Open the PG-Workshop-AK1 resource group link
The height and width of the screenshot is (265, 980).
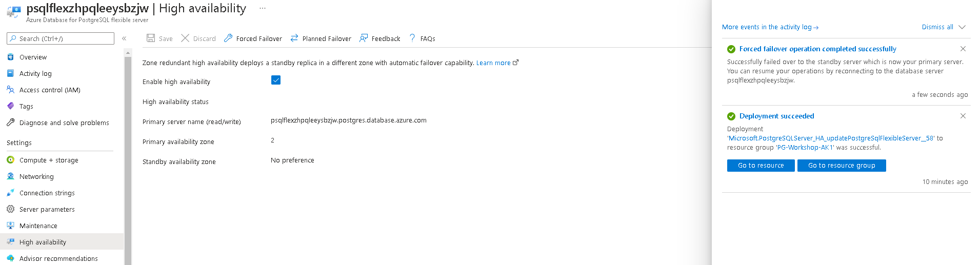(806, 147)
